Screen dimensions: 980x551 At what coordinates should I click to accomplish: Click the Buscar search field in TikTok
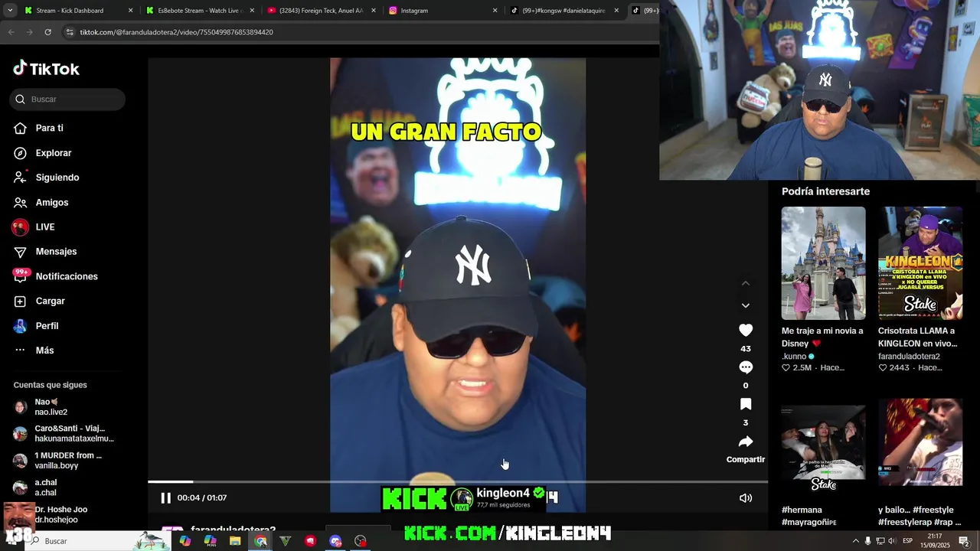(67, 99)
